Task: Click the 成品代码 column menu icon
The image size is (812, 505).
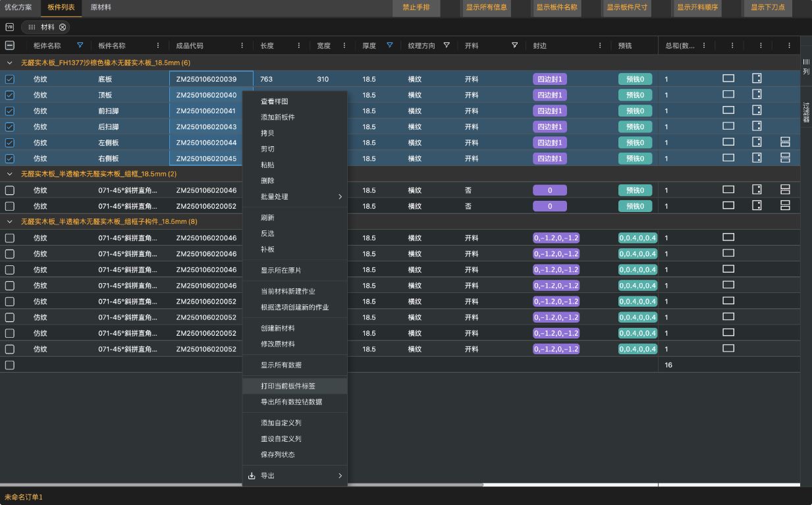Action: 242,45
